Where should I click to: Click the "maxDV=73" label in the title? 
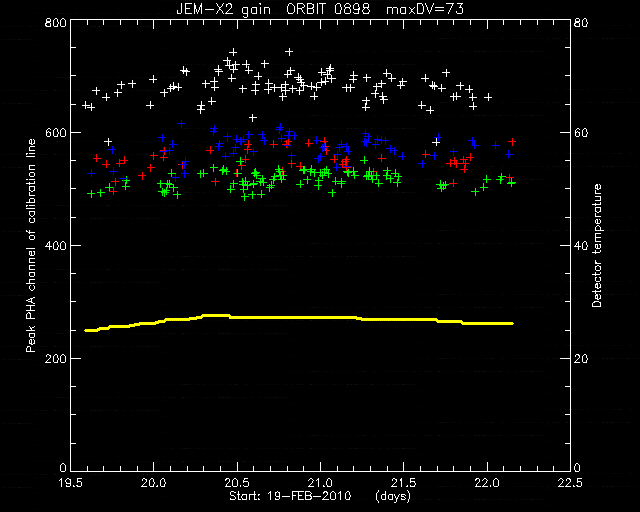click(425, 9)
